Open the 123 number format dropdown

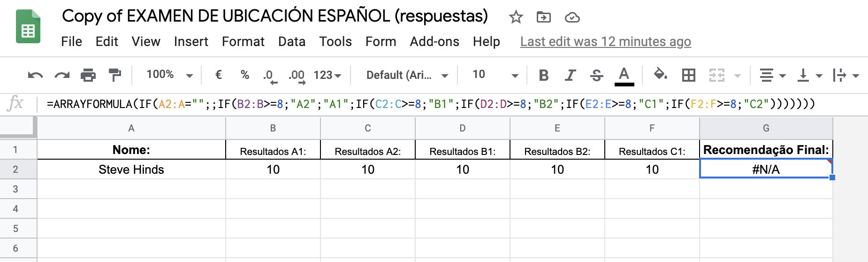pos(327,75)
